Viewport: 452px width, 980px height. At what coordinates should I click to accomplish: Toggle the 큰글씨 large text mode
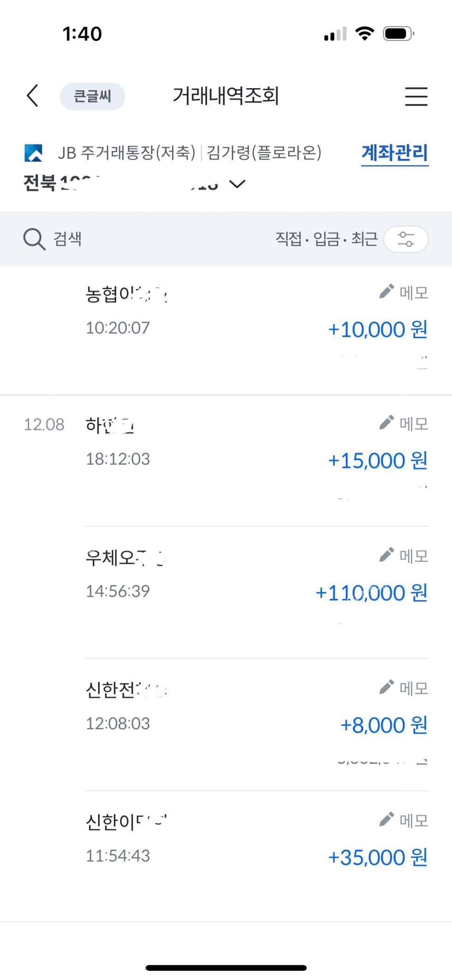click(x=92, y=96)
